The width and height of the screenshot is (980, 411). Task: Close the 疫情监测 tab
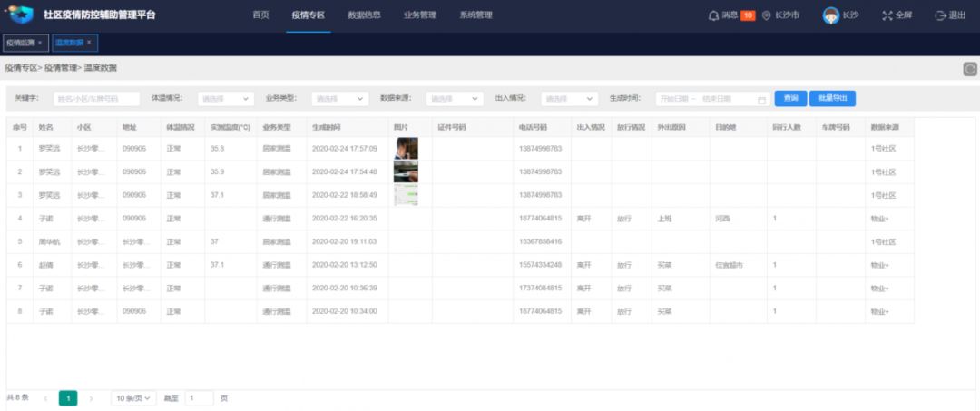[40, 43]
